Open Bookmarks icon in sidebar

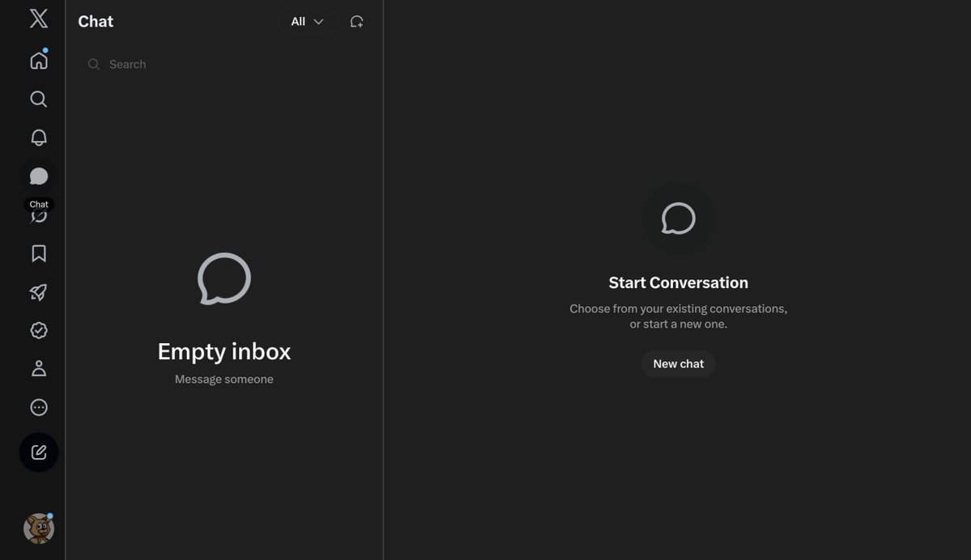(38, 253)
